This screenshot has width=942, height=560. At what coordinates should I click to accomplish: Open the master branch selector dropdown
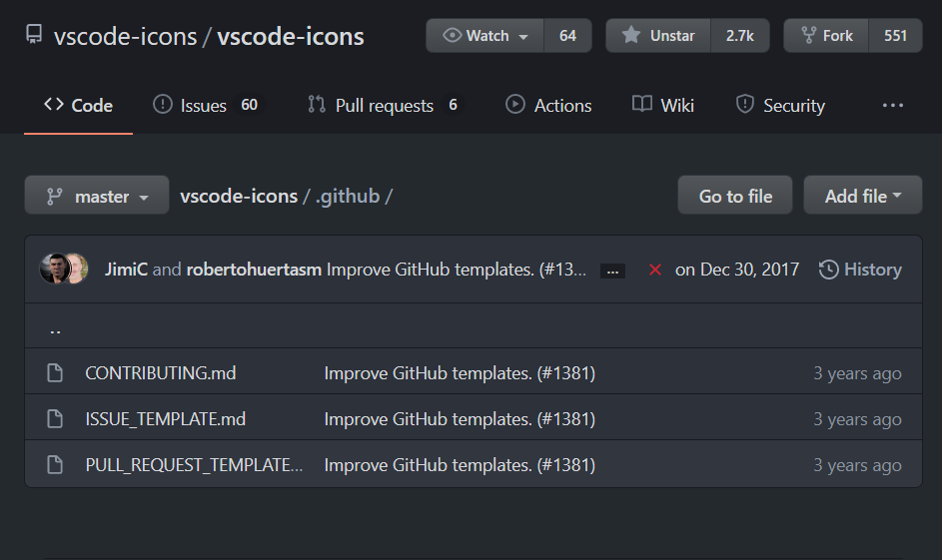97,197
